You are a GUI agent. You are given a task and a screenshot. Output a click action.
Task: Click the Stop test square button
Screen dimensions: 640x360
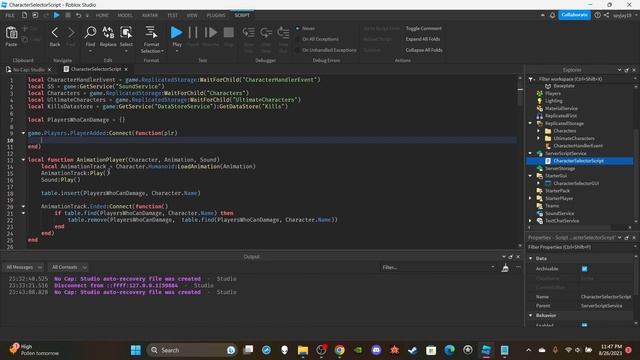coord(229,33)
